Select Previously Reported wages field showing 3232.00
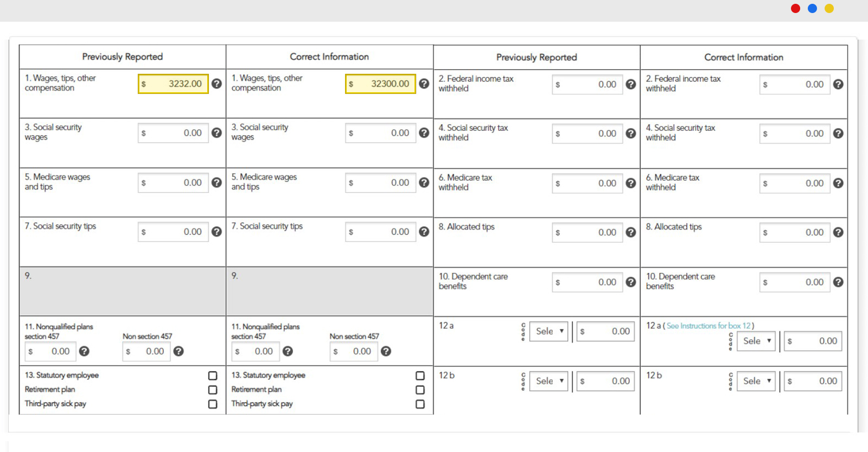This screenshot has height=452, width=868. (x=174, y=84)
